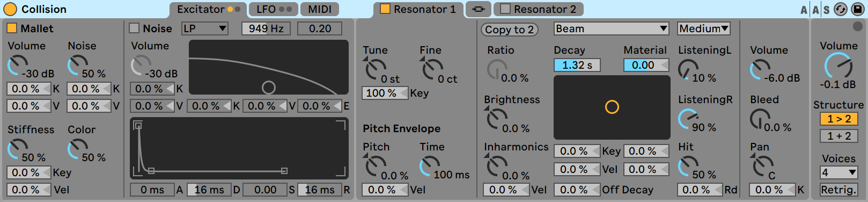Click the Pitch Envelope Vel percentage field
The image size is (868, 202).
click(x=385, y=190)
